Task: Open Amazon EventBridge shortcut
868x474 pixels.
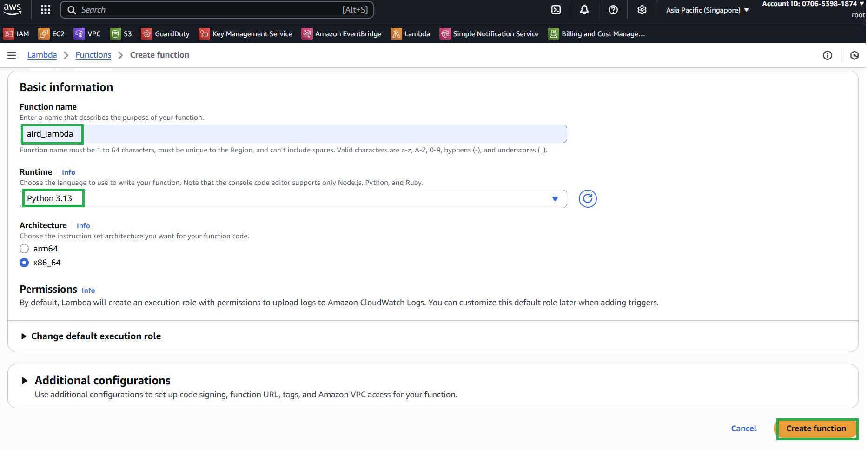Action: click(x=341, y=34)
